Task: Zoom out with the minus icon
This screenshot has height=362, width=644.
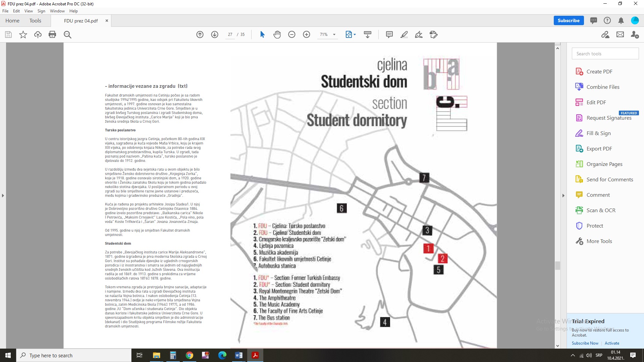Action: [x=292, y=35]
